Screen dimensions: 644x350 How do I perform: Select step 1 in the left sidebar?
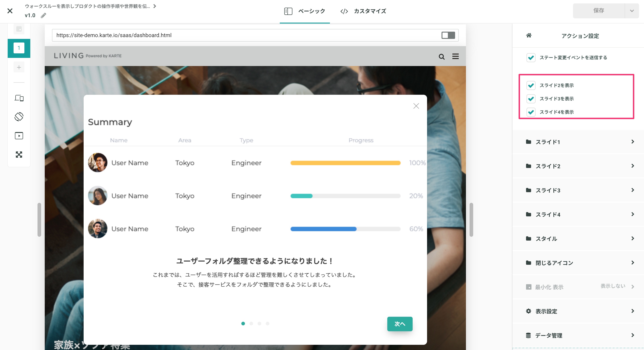pos(19,48)
